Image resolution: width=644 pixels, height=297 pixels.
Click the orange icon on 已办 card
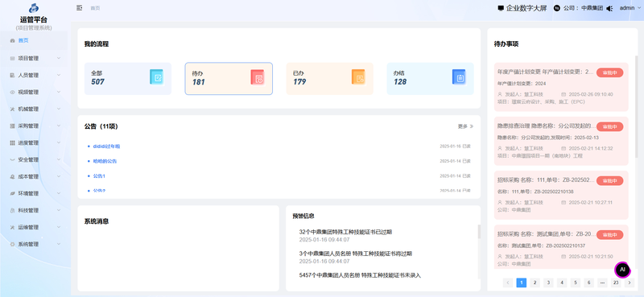[358, 76]
